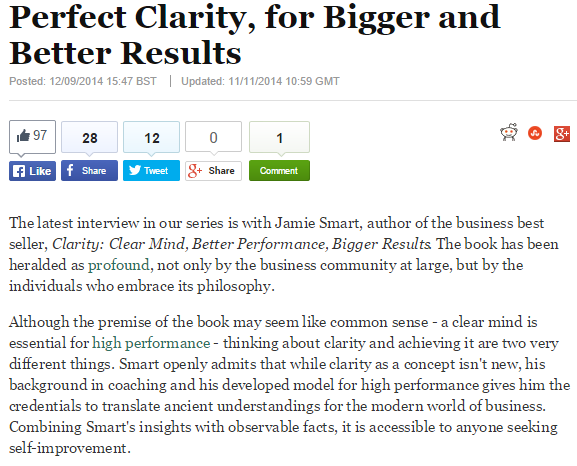
Task: Click the Twitter Tweet button
Action: tap(151, 170)
